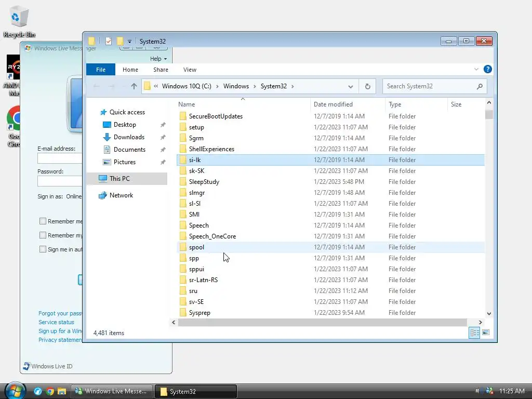
Task: Open the Messenger Help menu
Action: (158, 59)
